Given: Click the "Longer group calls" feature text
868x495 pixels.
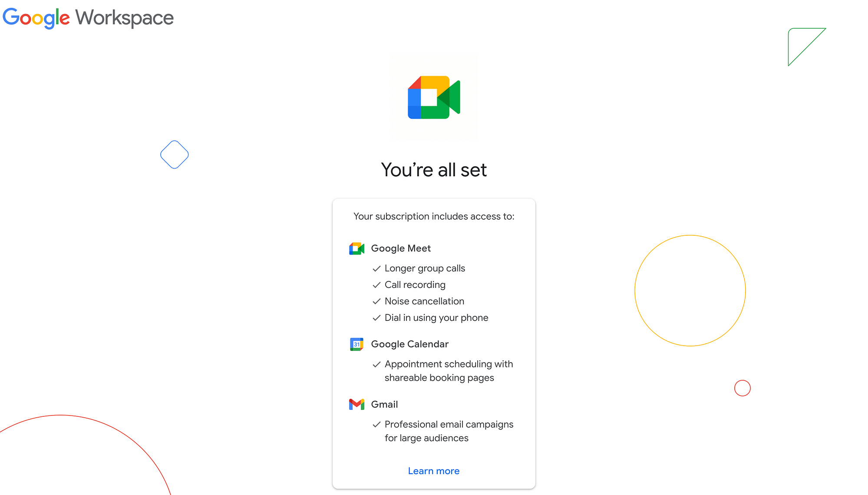Looking at the screenshot, I should 425,268.
